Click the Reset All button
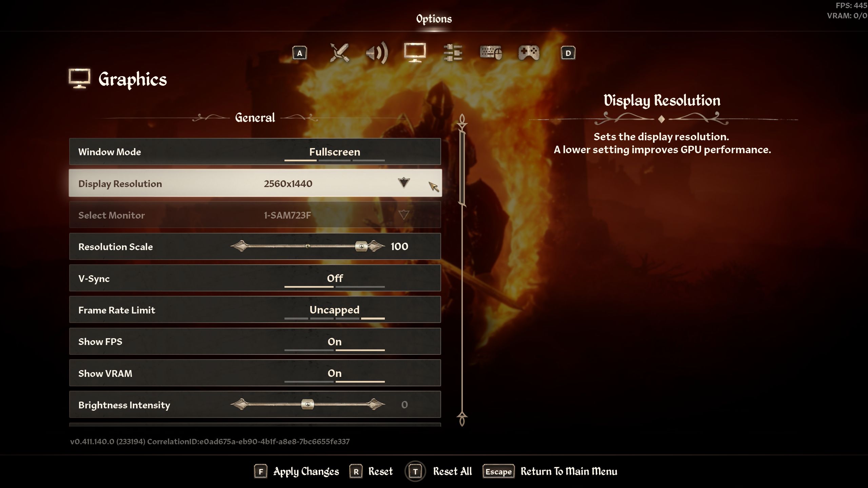The width and height of the screenshot is (868, 488). pyautogui.click(x=438, y=471)
